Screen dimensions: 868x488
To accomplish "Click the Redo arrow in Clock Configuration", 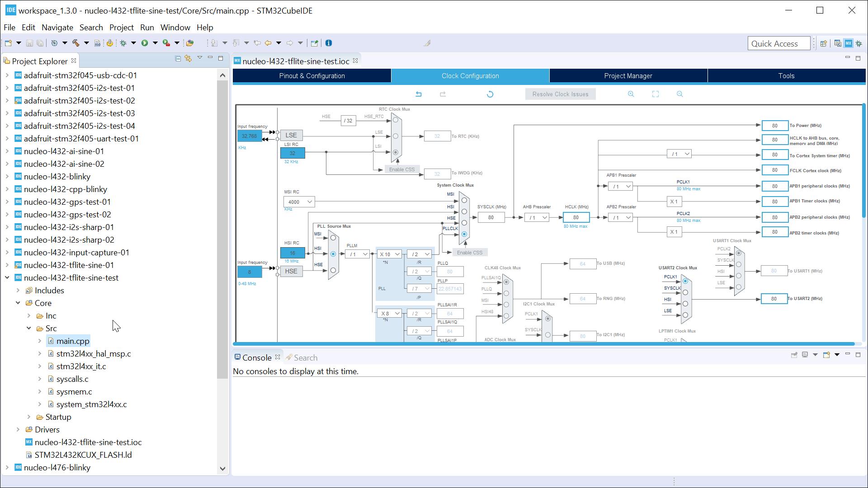I will point(443,94).
